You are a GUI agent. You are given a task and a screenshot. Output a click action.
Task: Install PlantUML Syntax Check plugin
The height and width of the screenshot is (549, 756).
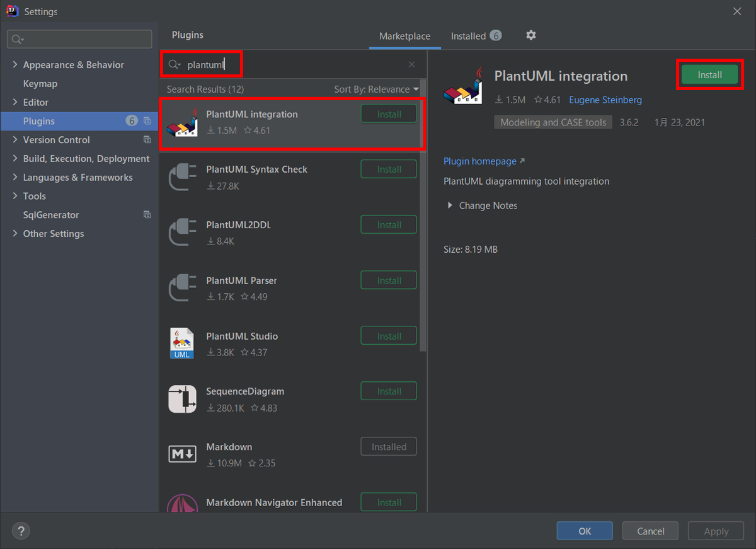pyautogui.click(x=389, y=169)
